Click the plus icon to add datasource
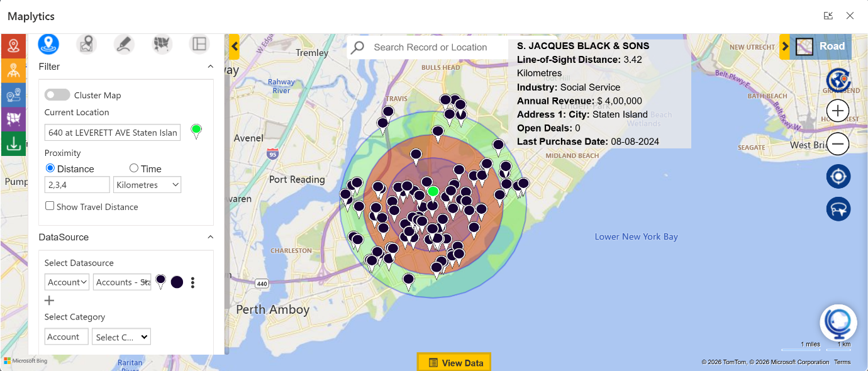868x371 pixels. click(x=50, y=301)
